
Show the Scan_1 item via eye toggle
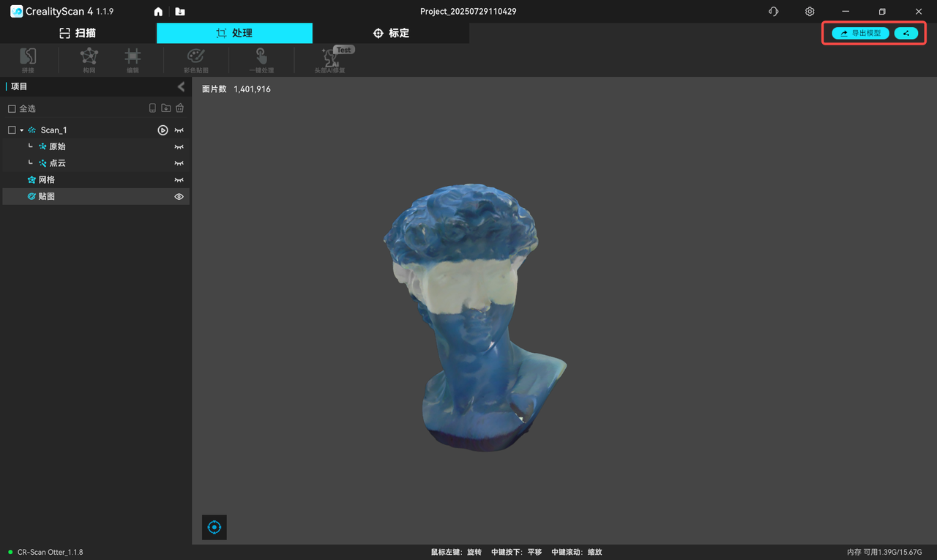click(x=179, y=130)
